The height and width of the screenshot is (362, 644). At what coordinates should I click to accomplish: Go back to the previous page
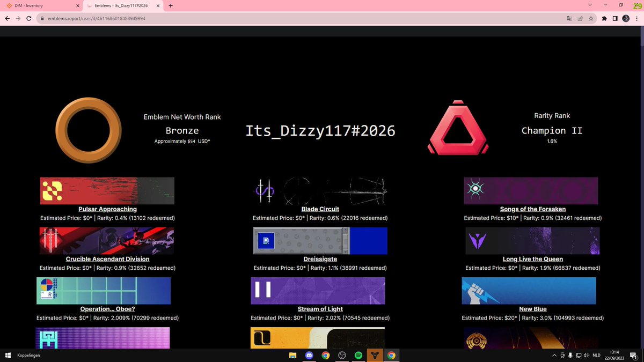pyautogui.click(x=6, y=18)
